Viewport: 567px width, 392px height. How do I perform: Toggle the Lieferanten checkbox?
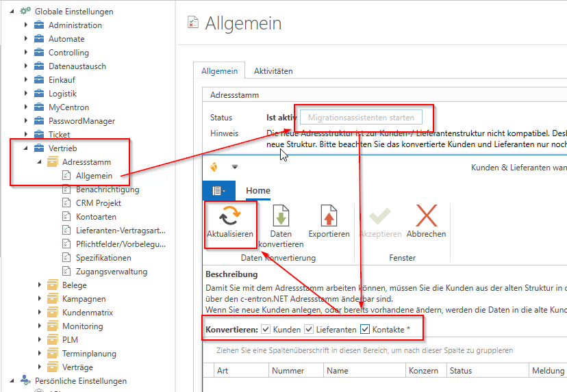click(x=309, y=330)
